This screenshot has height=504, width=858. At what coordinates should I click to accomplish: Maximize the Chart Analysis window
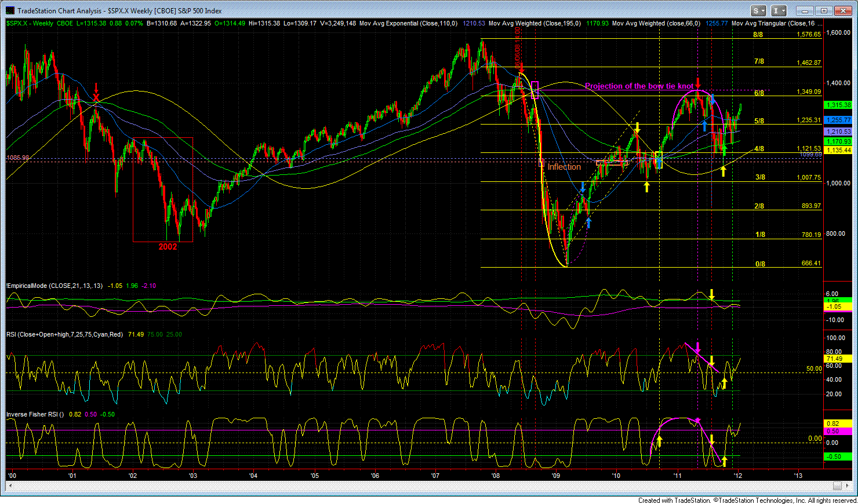point(824,10)
